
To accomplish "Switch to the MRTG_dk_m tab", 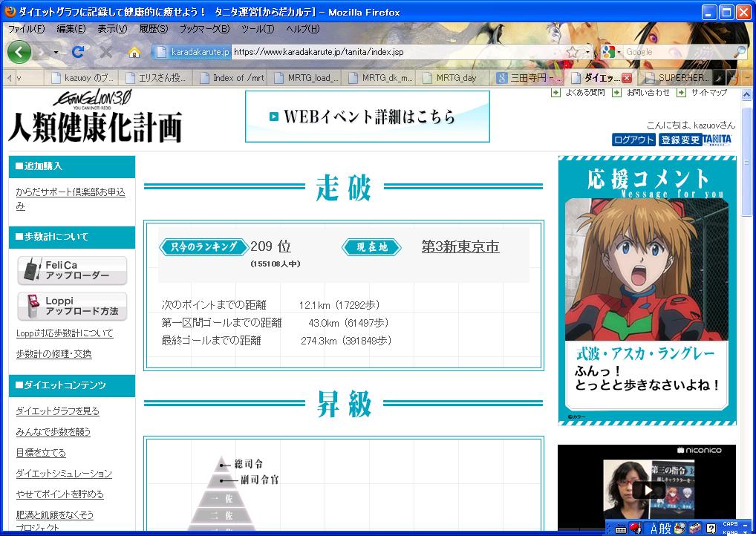I will point(379,78).
